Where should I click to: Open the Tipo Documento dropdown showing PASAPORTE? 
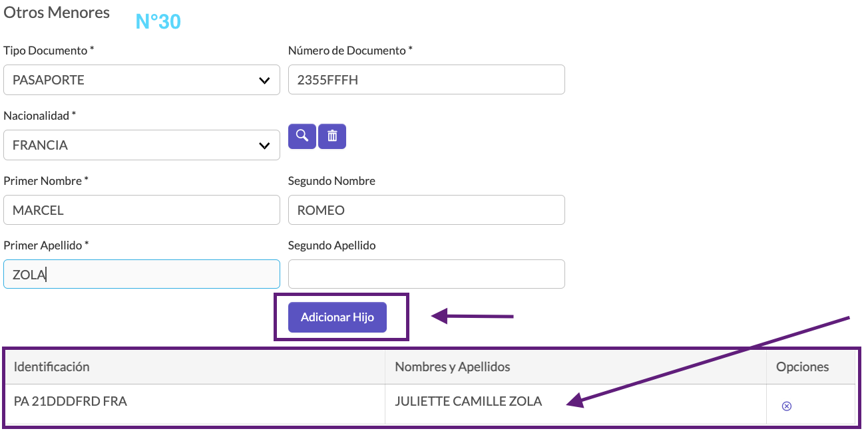pos(142,80)
